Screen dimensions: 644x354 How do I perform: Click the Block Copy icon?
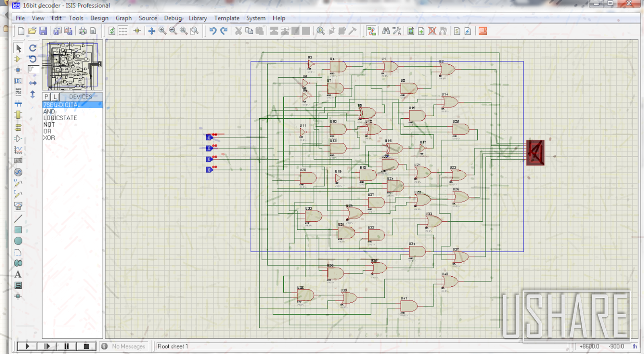274,31
